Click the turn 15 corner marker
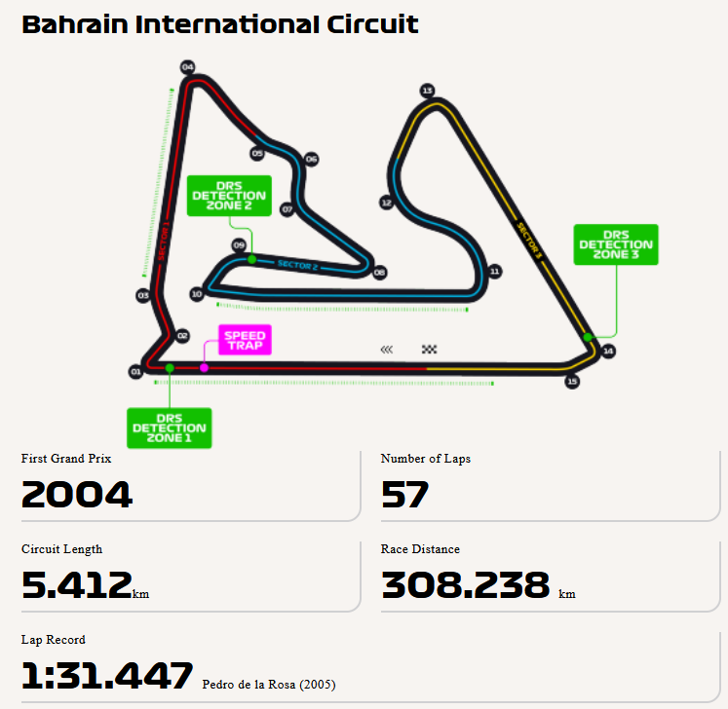 (572, 382)
